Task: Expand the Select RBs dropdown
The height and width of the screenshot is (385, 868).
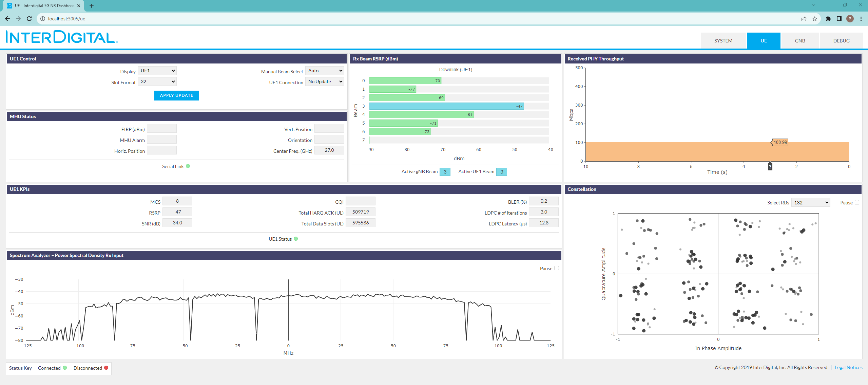Action: tap(811, 202)
